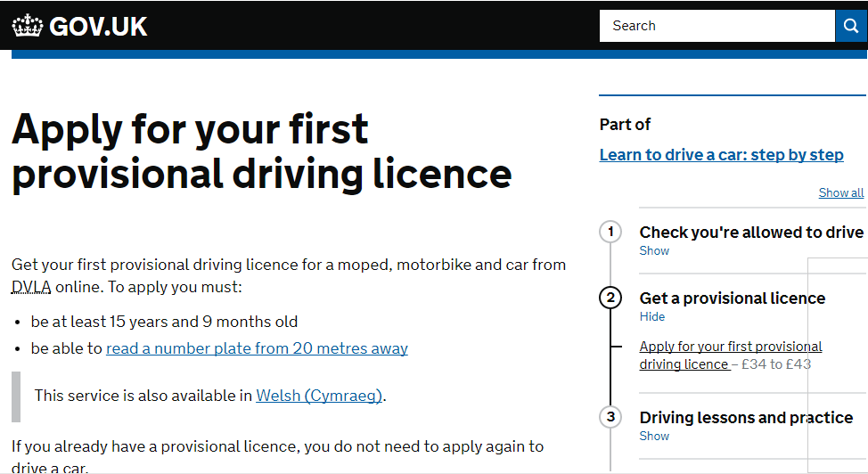Click 'Show' under Check you're allowed to drive
This screenshot has height=474, width=868.
654,251
